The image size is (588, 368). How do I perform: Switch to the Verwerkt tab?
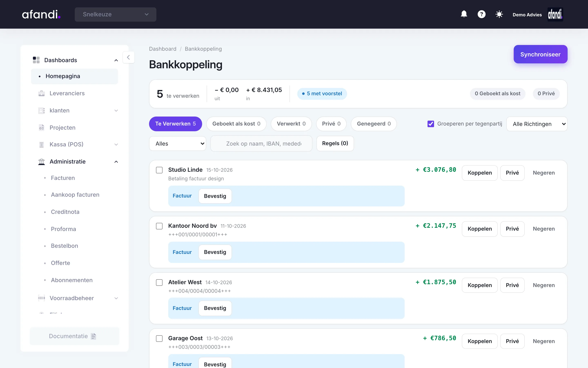[291, 124]
